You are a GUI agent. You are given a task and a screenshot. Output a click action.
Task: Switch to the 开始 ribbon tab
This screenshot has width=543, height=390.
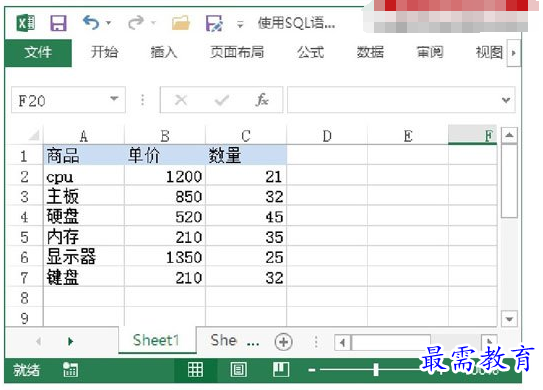[x=105, y=52]
